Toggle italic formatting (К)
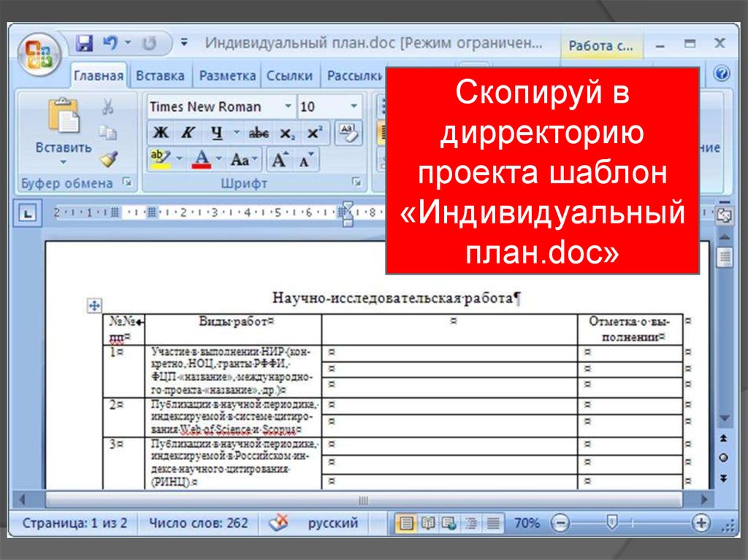Image resolution: width=748 pixels, height=560 pixels. pyautogui.click(x=187, y=133)
